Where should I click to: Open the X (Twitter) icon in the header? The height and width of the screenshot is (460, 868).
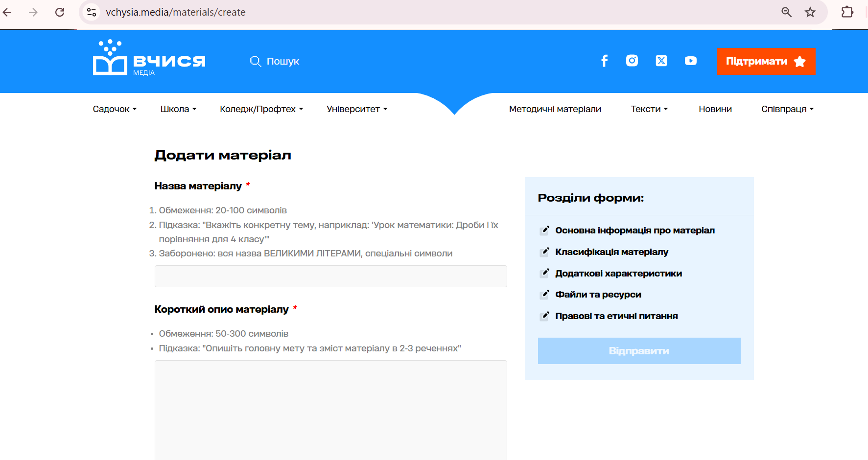click(661, 61)
